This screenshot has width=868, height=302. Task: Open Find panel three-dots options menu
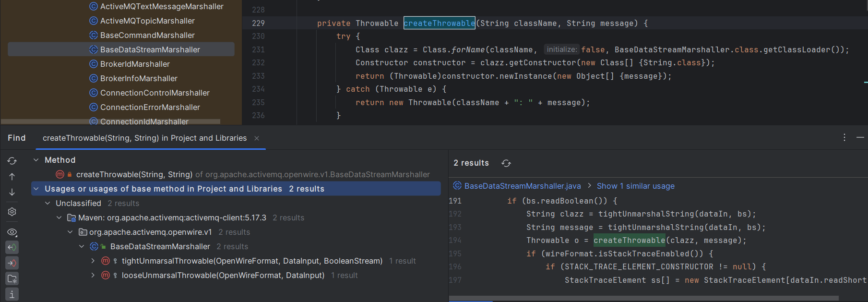click(x=844, y=137)
